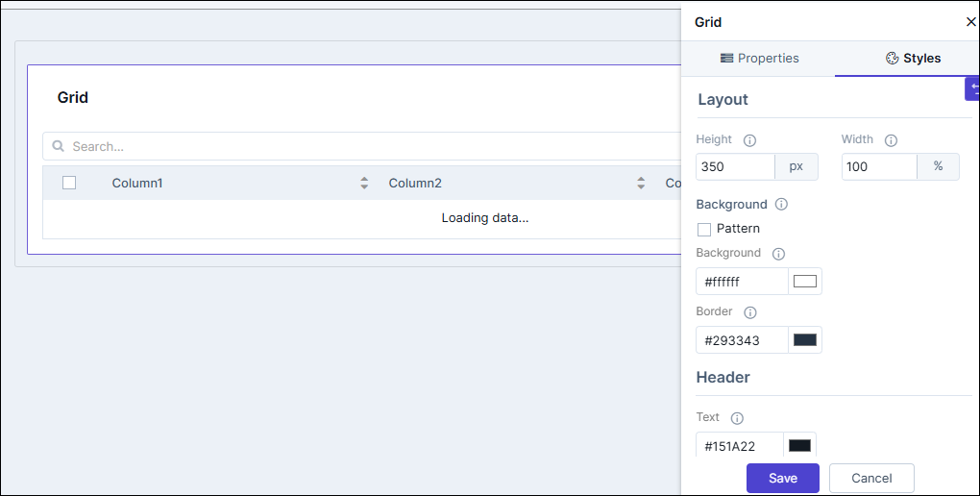Viewport: 980px width, 496px height.
Task: Click the Height value field
Action: tap(736, 166)
